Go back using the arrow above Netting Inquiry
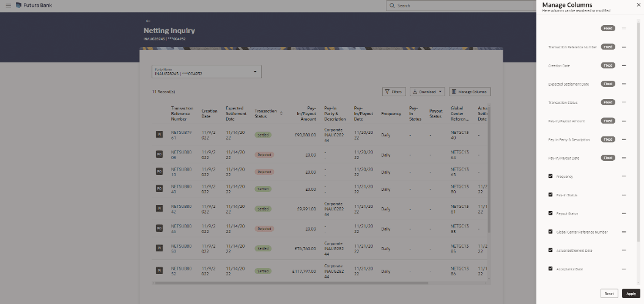The width and height of the screenshot is (644, 304). point(148,21)
